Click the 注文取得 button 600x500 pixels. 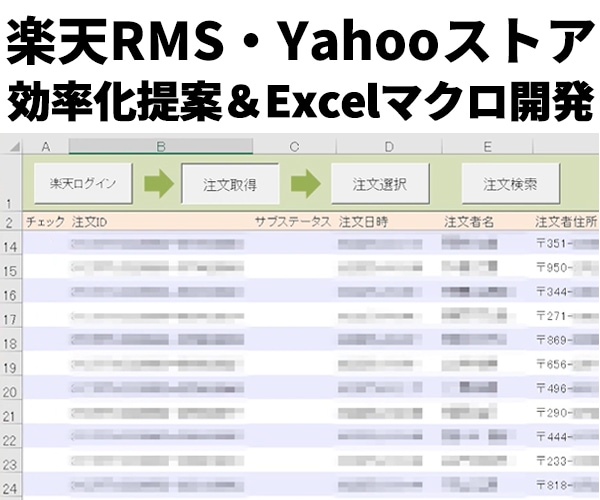(x=230, y=184)
